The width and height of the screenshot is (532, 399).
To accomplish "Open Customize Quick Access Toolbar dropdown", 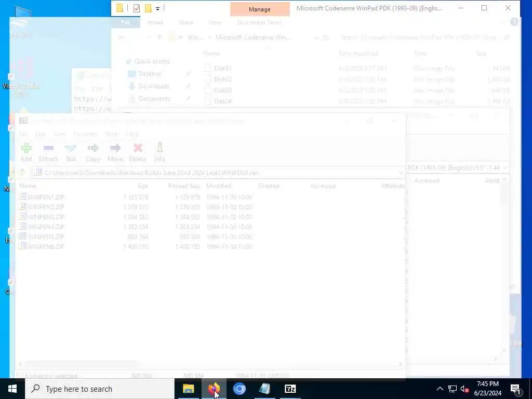I will coord(158,8).
